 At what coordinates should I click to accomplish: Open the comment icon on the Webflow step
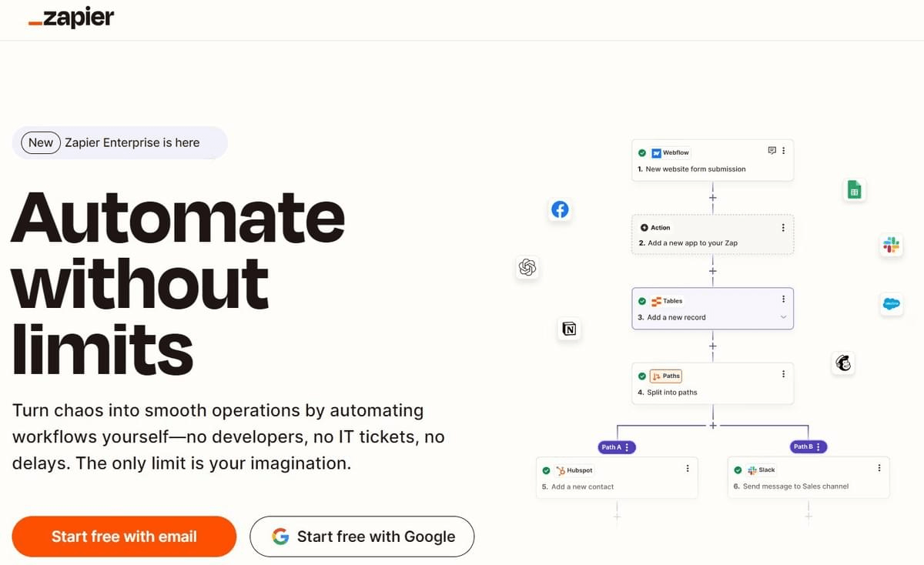pos(772,150)
